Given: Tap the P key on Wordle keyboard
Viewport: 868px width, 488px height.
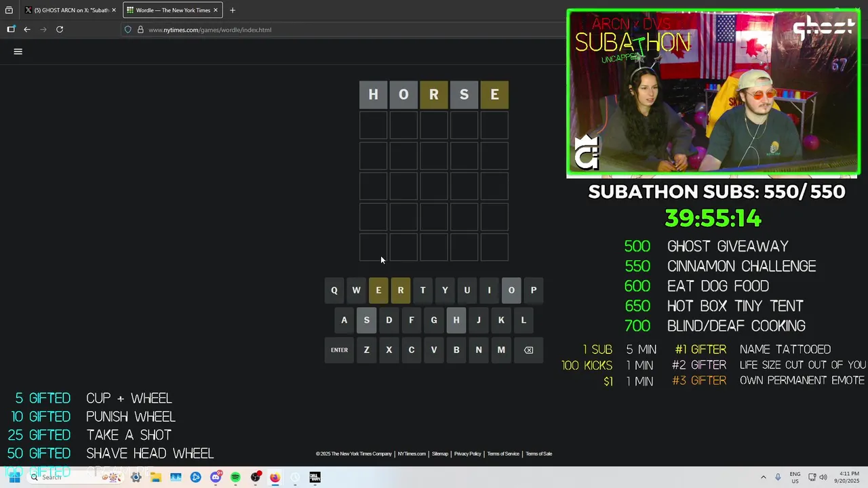Looking at the screenshot, I should (x=534, y=291).
